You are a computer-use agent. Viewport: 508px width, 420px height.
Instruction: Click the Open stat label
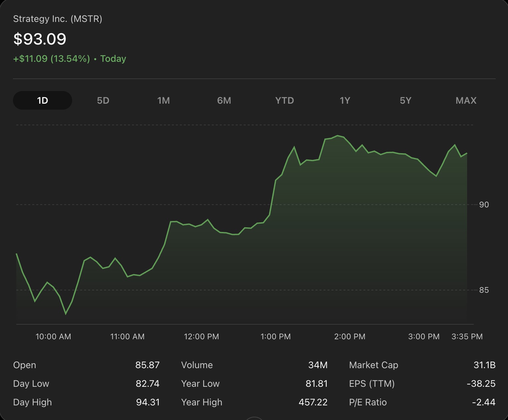point(25,365)
